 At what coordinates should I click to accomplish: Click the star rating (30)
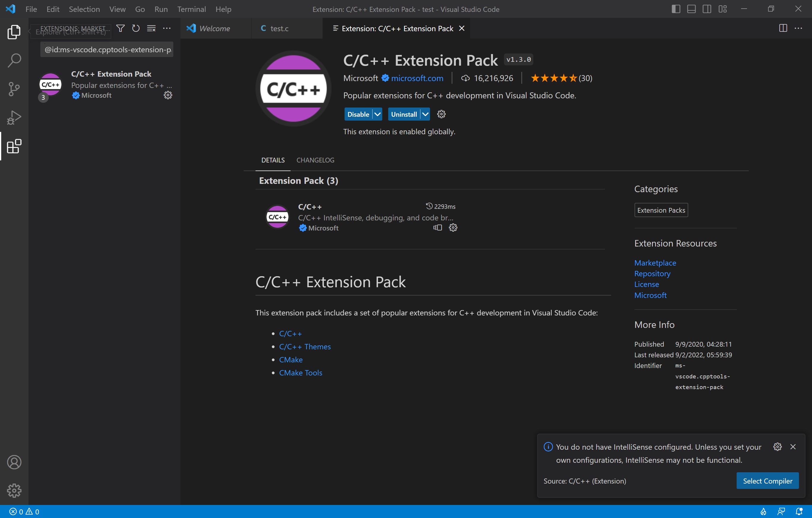tap(561, 78)
